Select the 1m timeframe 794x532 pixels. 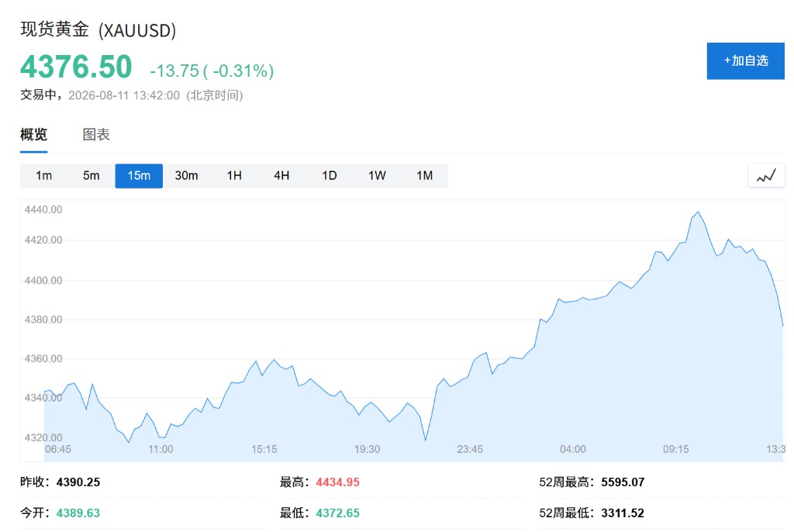coord(43,176)
